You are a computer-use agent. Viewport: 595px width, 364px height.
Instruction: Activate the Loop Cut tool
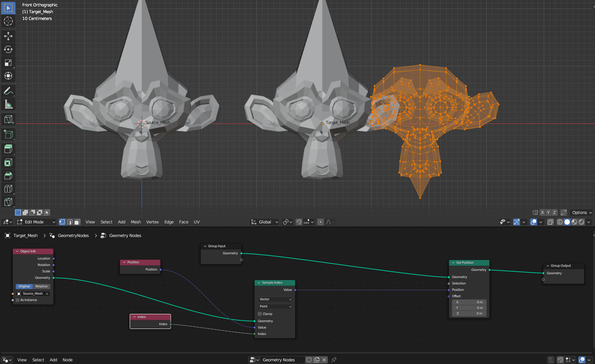(8, 189)
